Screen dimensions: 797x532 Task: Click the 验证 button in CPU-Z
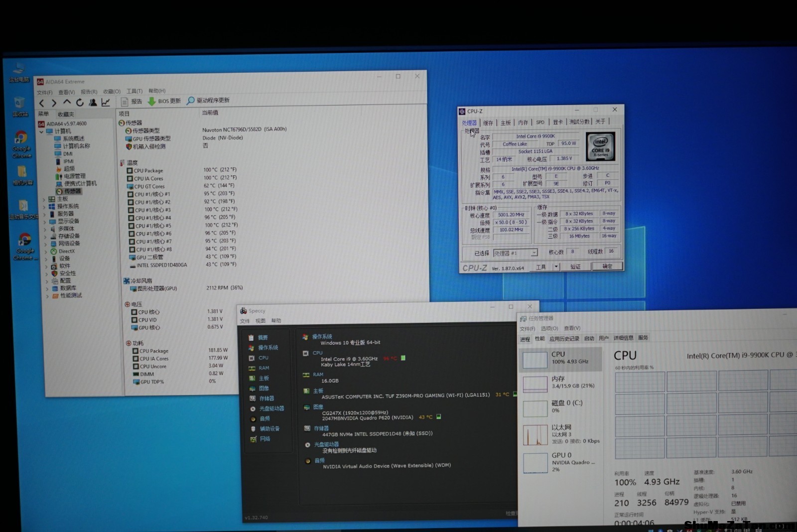pos(575,267)
